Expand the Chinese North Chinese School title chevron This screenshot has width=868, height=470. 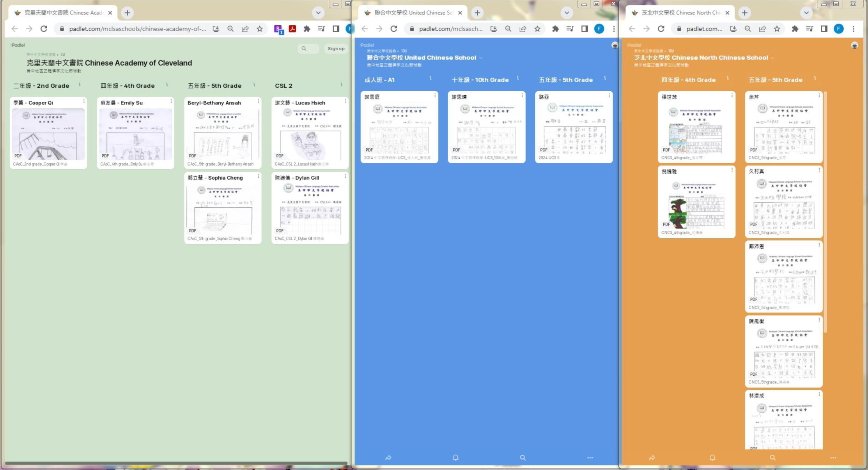tap(772, 58)
